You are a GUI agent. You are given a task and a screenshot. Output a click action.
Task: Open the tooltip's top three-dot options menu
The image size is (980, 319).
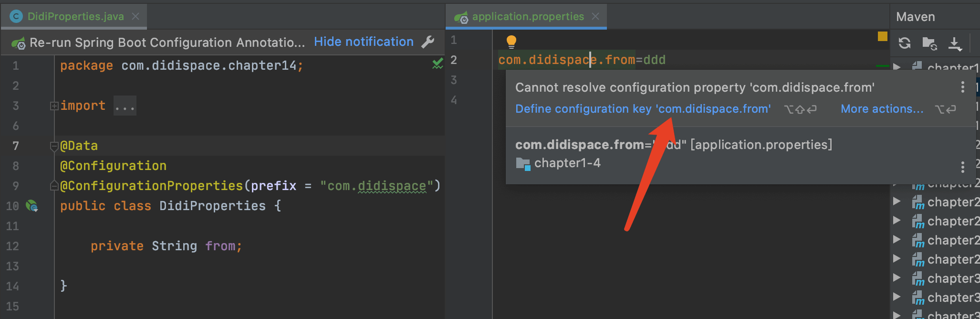coord(962,87)
